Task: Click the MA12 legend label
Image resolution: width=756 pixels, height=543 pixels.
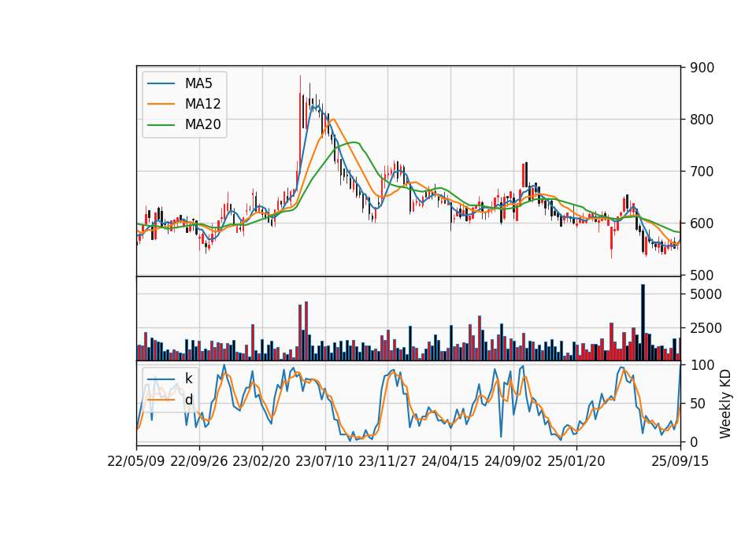Action: pos(203,104)
